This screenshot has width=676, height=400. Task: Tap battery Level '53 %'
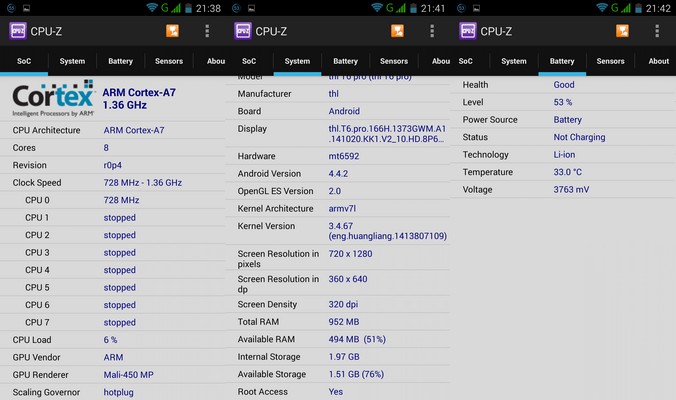(x=563, y=102)
